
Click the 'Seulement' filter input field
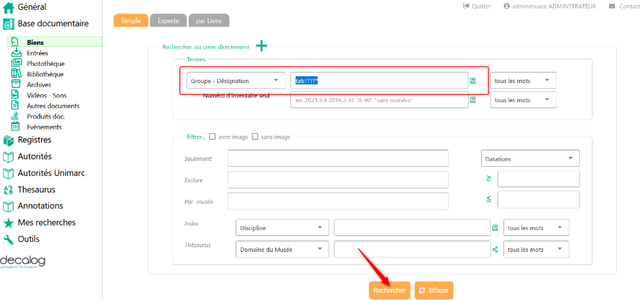337,158
